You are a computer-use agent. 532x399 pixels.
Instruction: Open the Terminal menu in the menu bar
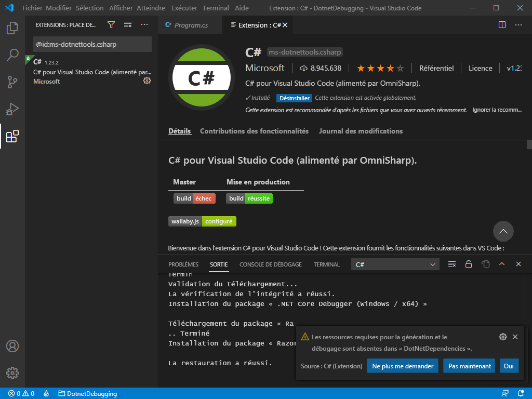tap(215, 8)
